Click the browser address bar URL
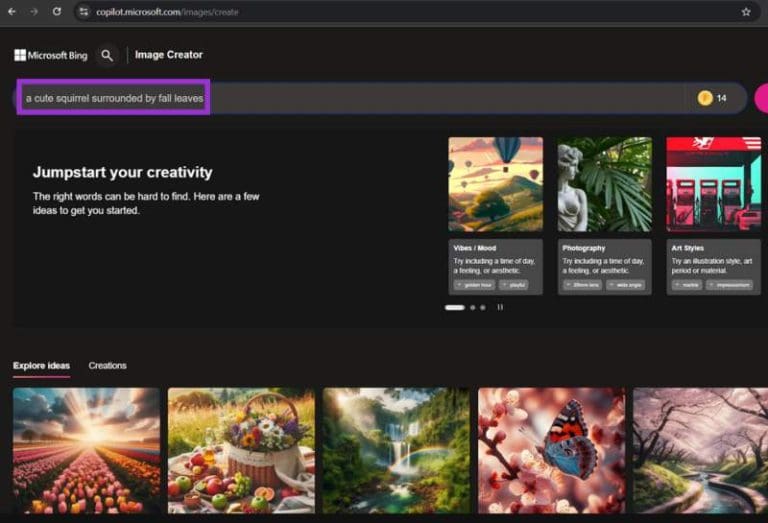The width and height of the screenshot is (768, 523). [x=175, y=12]
